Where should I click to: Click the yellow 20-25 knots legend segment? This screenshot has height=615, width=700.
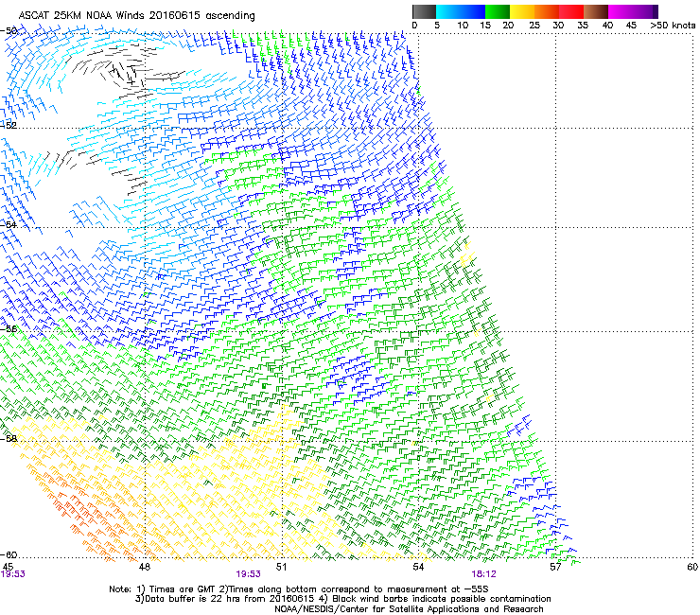(522, 11)
